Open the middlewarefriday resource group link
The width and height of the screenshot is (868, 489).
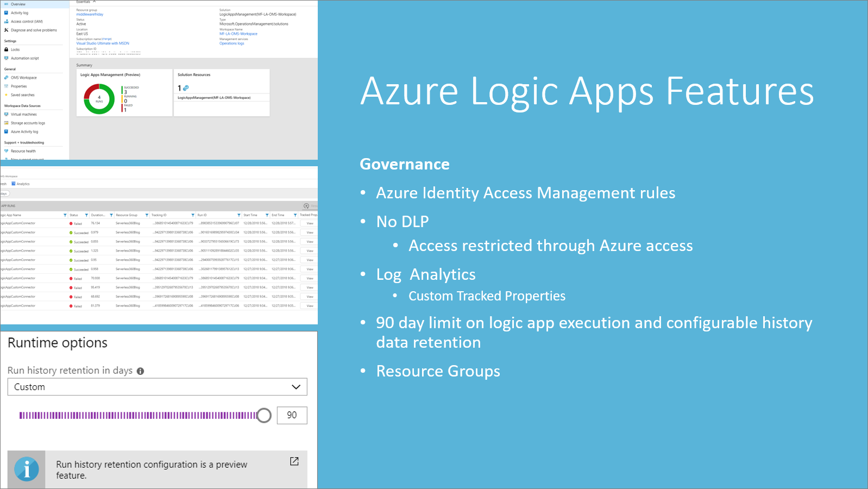(90, 15)
